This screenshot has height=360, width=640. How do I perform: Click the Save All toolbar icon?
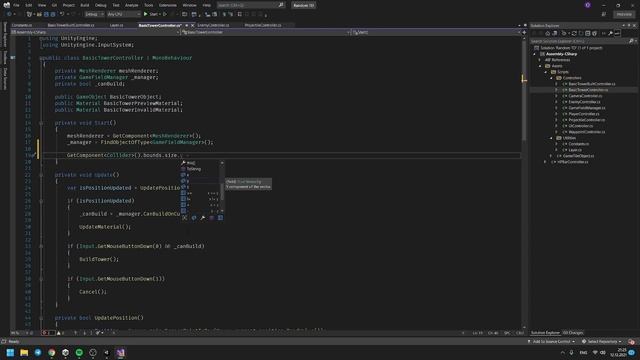pyautogui.click(x=53, y=14)
